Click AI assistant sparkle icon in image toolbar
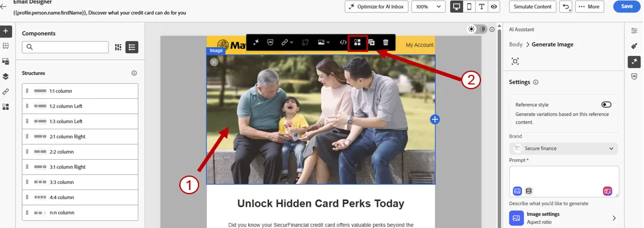 click(257, 42)
